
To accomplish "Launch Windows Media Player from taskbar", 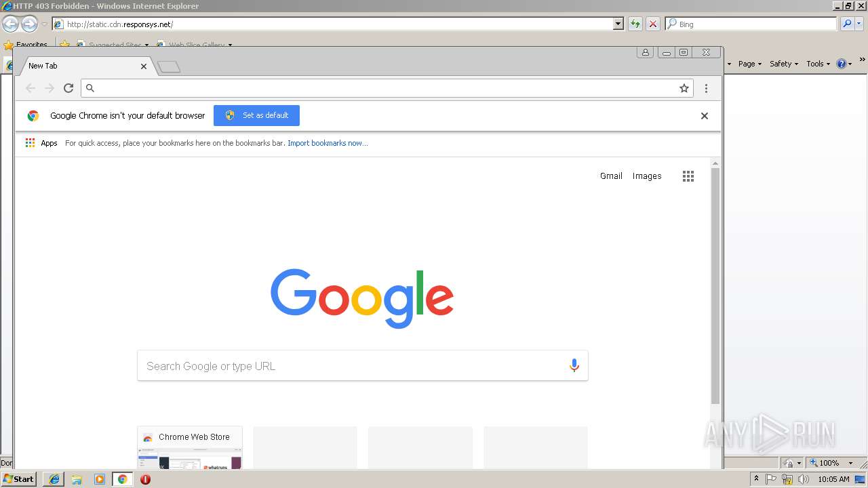I will (100, 479).
